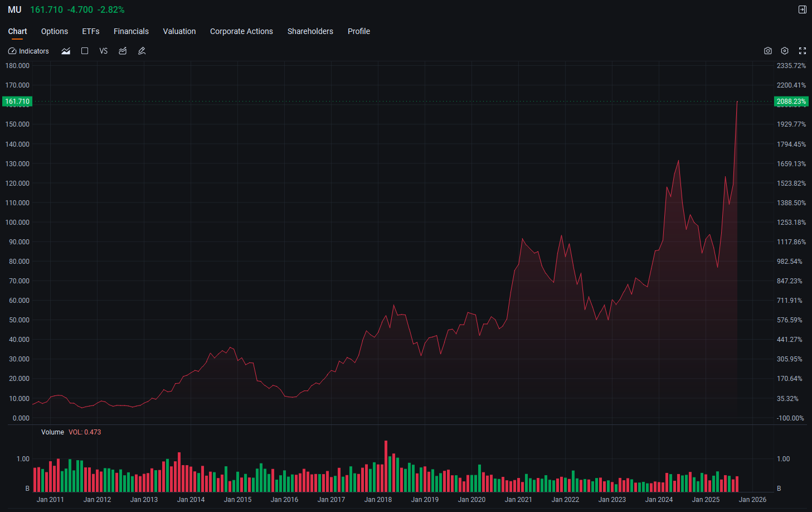This screenshot has height=512, width=812.
Task: Open chart settings hexagon icon
Action: 785,51
